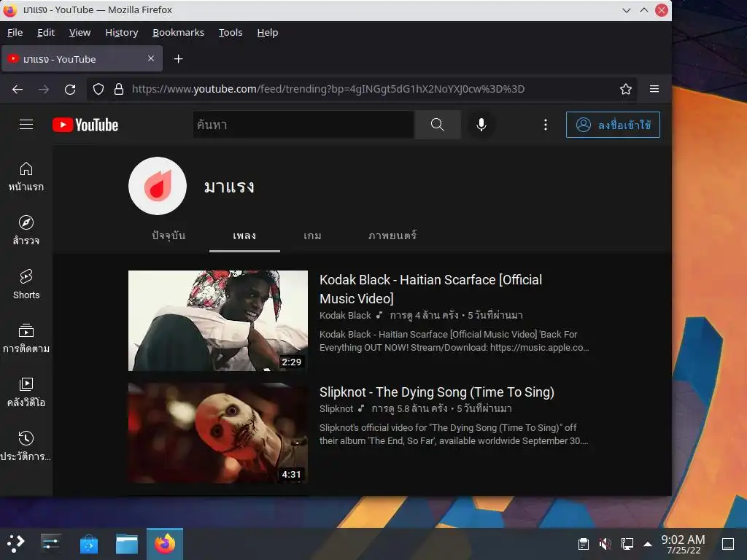
Task: Open the KDE application launcher
Action: (x=15, y=543)
